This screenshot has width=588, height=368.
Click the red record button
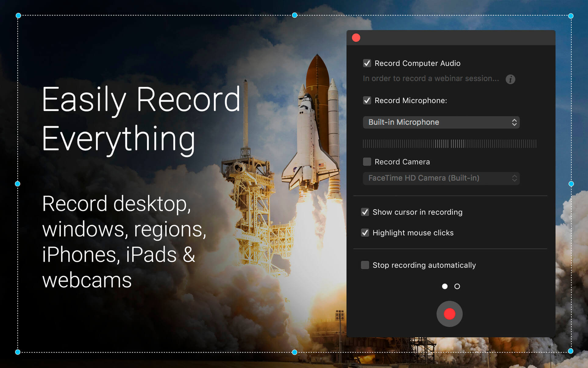449,314
